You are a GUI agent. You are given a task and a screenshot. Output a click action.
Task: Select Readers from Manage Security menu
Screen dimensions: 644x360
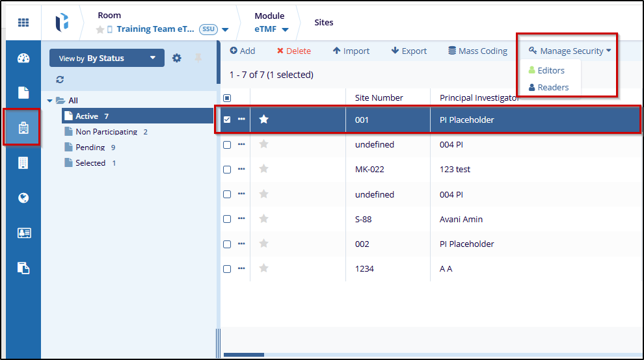coord(552,87)
